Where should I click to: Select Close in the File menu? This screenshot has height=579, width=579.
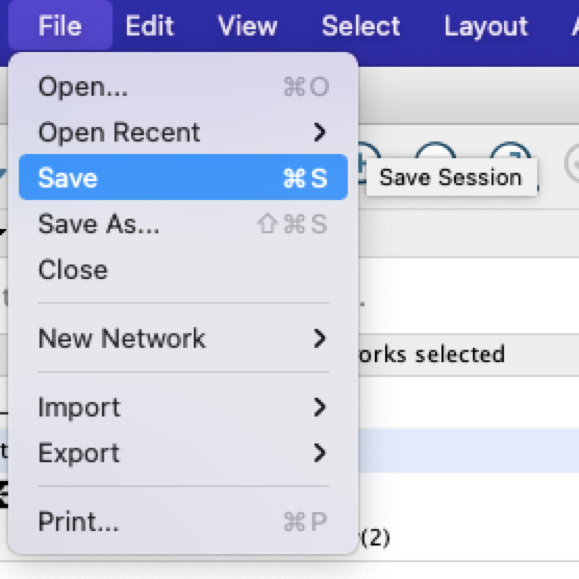183,270
